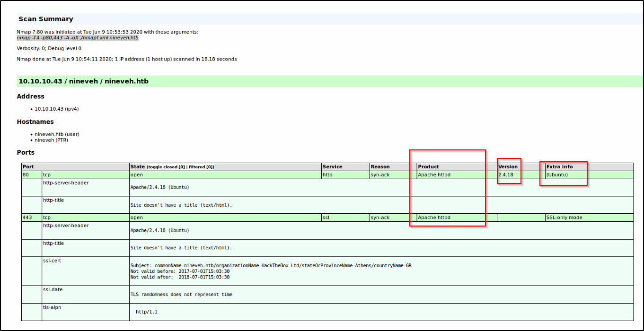Select the http/1.1 protocol value
The width and height of the screenshot is (644, 331).
click(147, 312)
